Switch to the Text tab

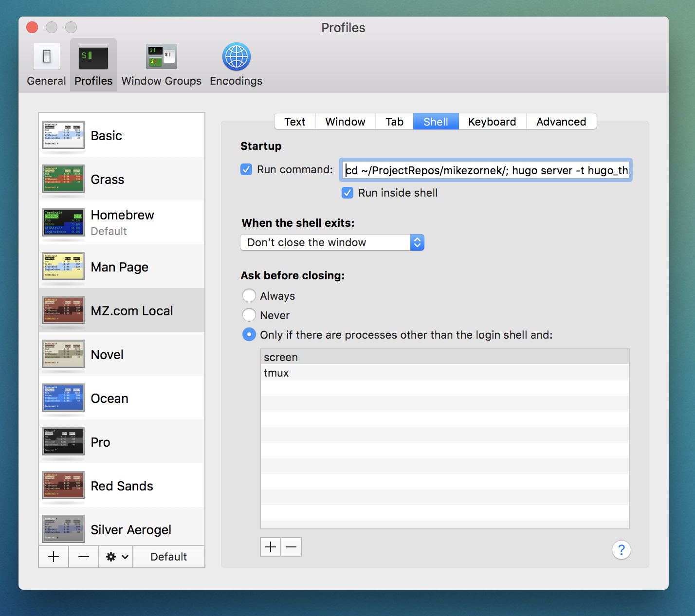(295, 122)
